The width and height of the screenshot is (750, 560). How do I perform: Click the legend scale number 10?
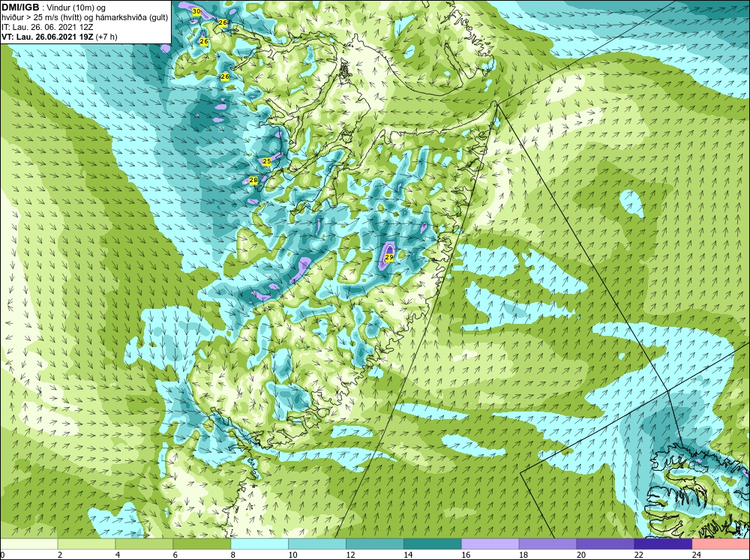click(x=292, y=555)
